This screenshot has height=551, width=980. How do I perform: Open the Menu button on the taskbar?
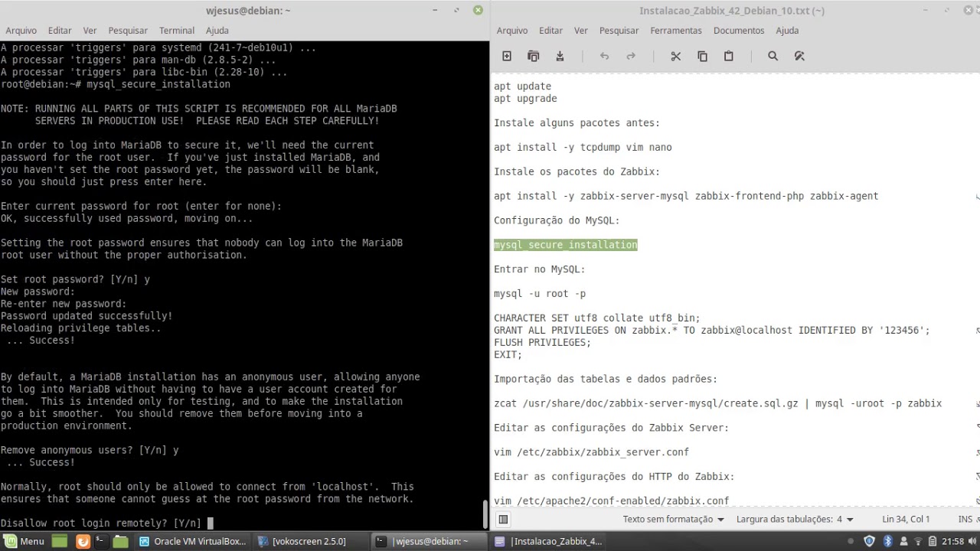pos(24,541)
